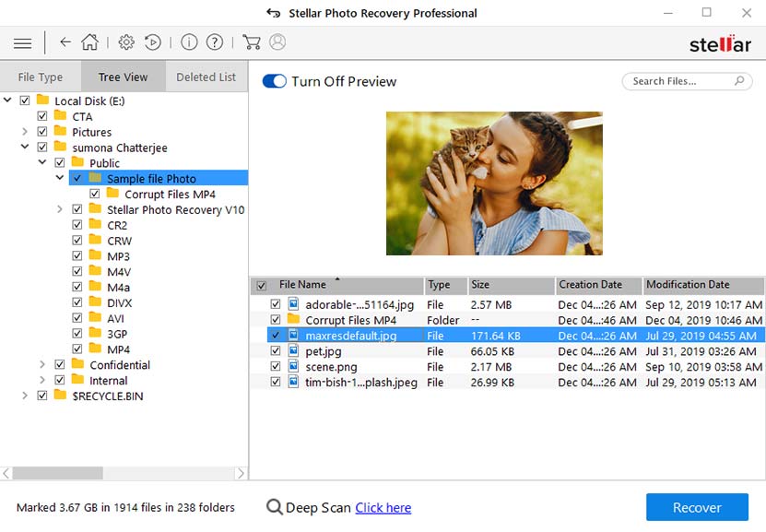
Task: Click the Deep Scan magnifier icon
Action: click(x=274, y=507)
